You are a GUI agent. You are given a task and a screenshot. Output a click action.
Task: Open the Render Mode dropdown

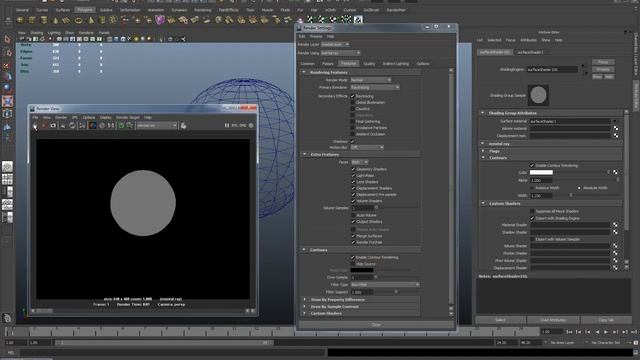tap(371, 80)
